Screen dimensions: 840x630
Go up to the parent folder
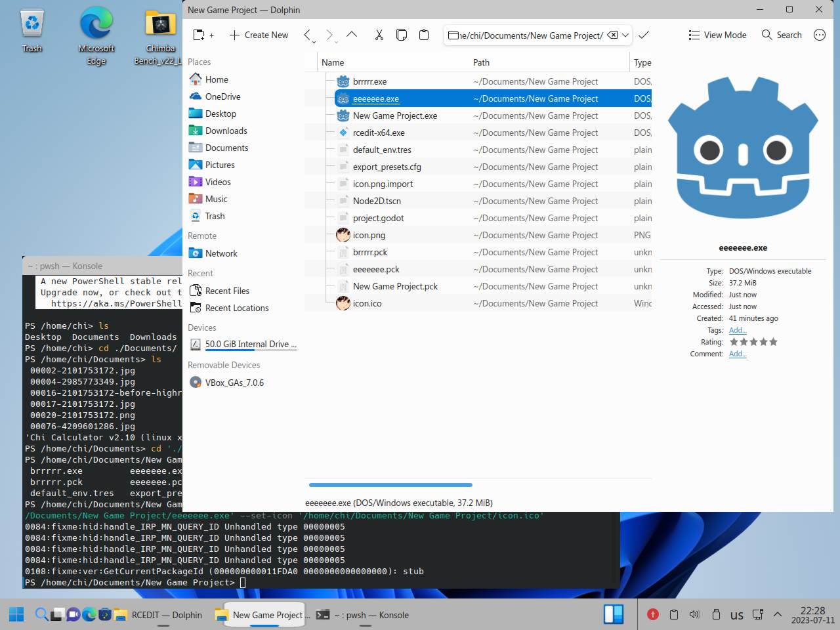[352, 35]
